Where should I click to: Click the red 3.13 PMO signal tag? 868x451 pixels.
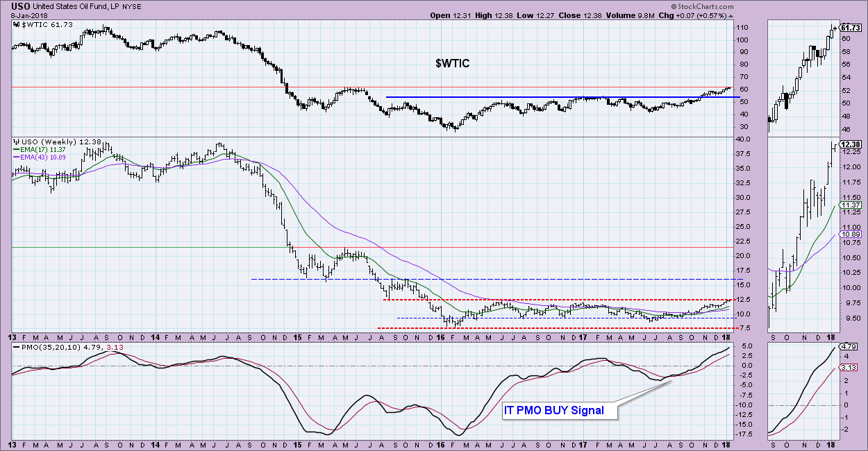pyautogui.click(x=850, y=368)
